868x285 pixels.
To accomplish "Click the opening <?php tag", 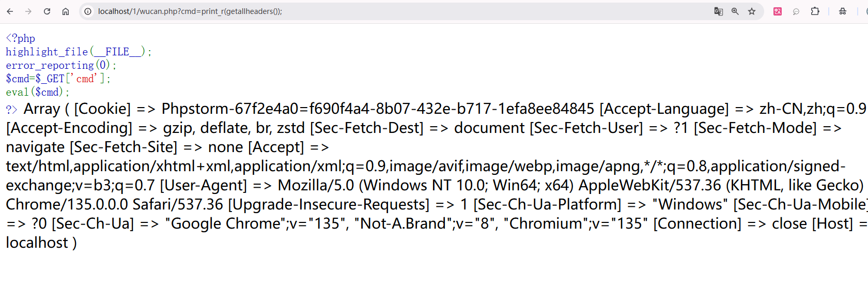I will click(x=21, y=38).
